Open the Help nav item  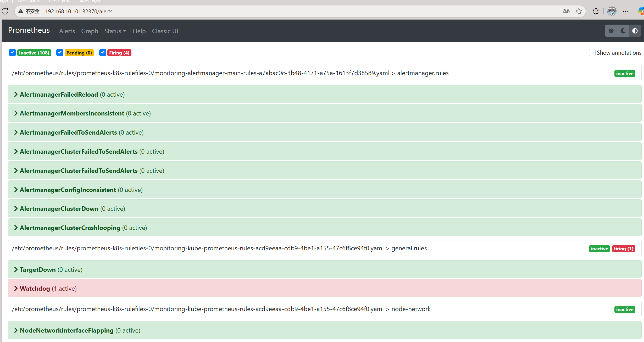tap(139, 31)
